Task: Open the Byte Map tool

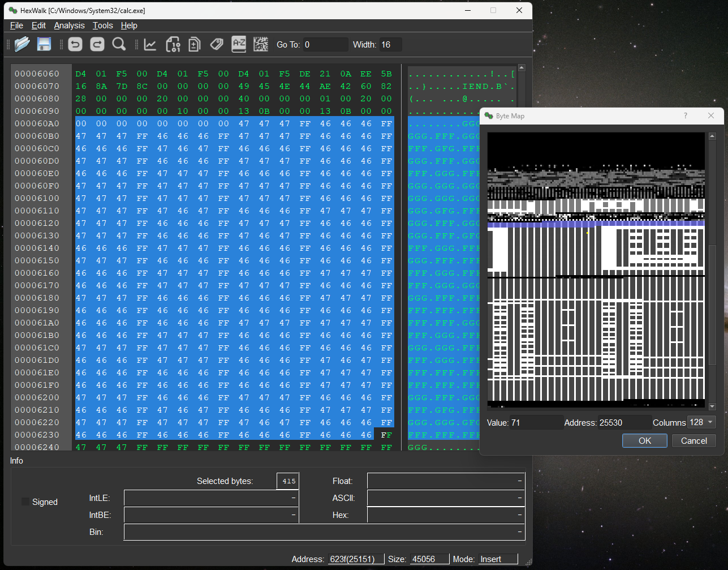Action: pos(261,44)
